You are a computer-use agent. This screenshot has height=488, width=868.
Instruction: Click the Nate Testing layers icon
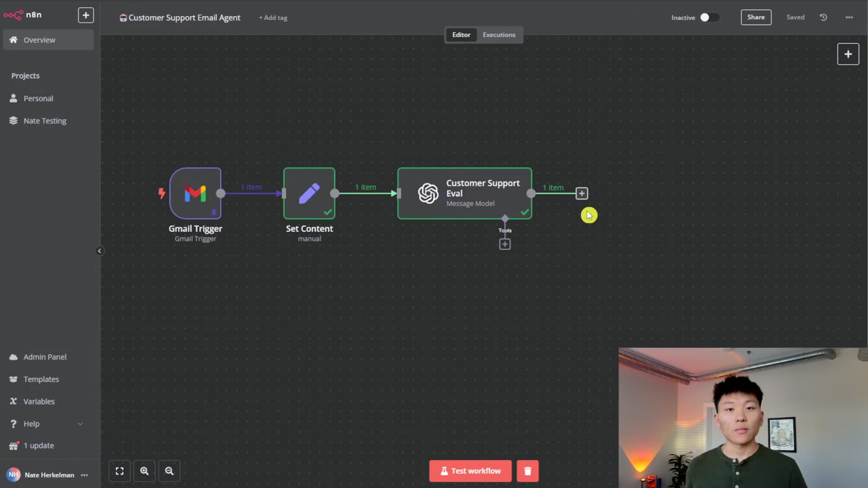coord(14,121)
